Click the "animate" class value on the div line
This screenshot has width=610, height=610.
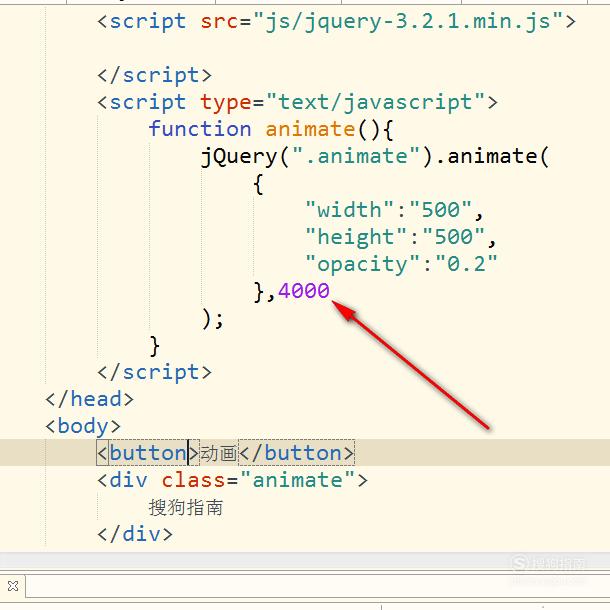point(298,480)
